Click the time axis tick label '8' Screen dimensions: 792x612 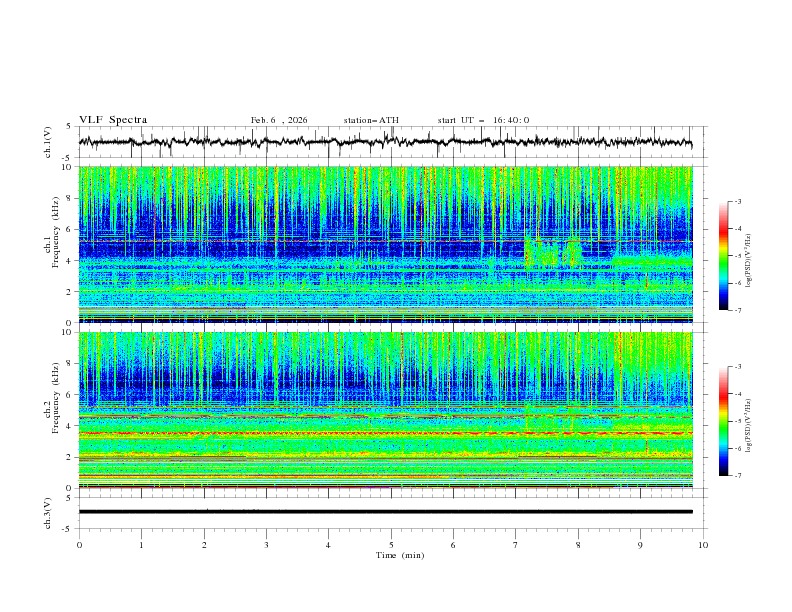(x=578, y=545)
